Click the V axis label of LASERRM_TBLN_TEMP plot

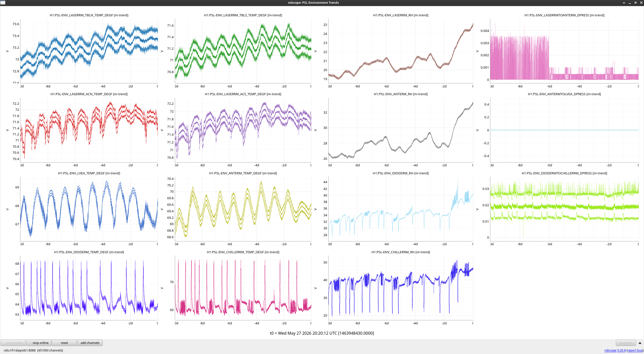(7, 51)
